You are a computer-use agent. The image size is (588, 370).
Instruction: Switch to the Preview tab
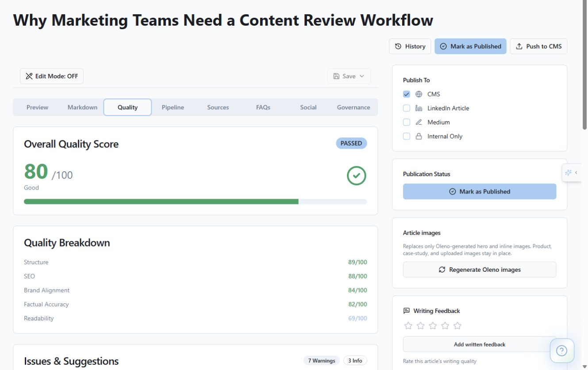(37, 107)
